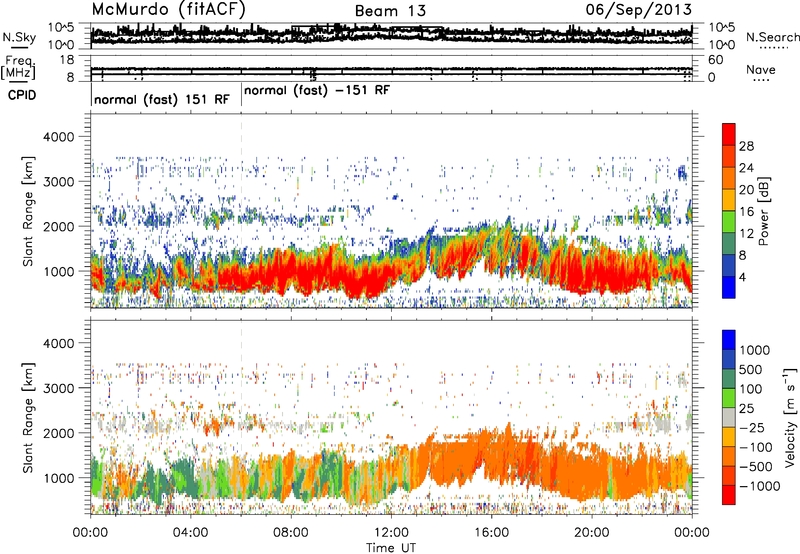Click the N.Search legend label
The height and width of the screenshot is (554, 800).
[x=772, y=37]
